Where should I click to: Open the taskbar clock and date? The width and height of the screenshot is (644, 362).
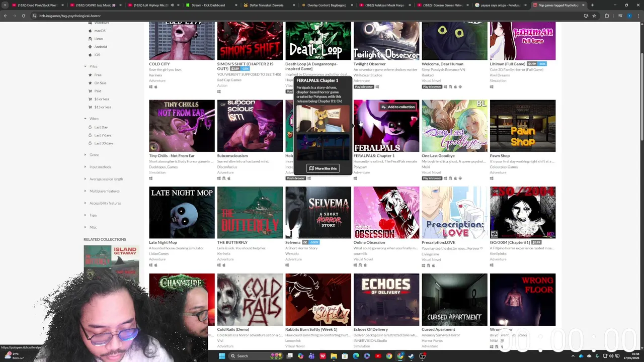[x=632, y=356]
